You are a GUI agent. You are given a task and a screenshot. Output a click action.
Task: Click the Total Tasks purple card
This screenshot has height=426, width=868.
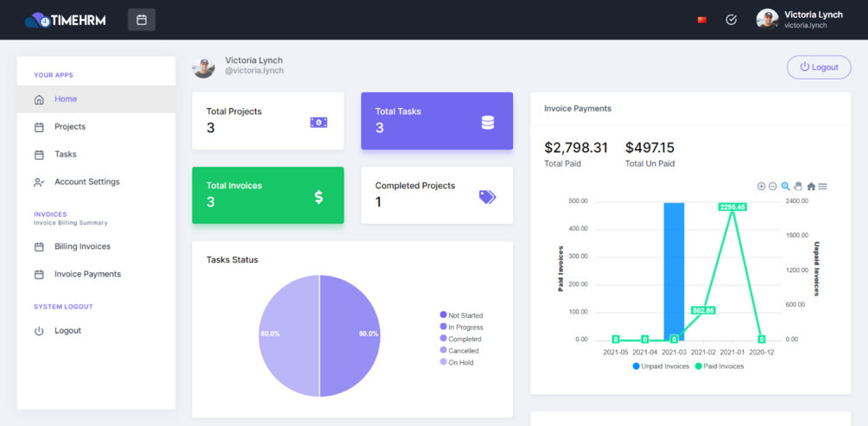point(437,121)
